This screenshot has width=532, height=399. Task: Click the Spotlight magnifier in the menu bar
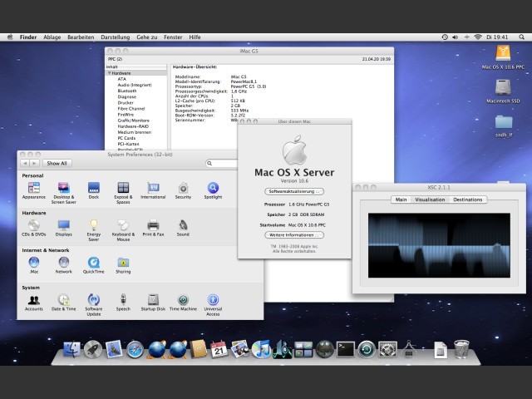pyautogui.click(x=521, y=37)
